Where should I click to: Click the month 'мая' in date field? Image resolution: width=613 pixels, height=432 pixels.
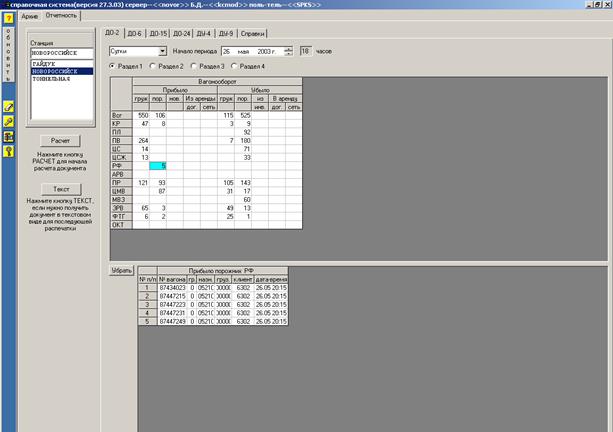click(243, 52)
